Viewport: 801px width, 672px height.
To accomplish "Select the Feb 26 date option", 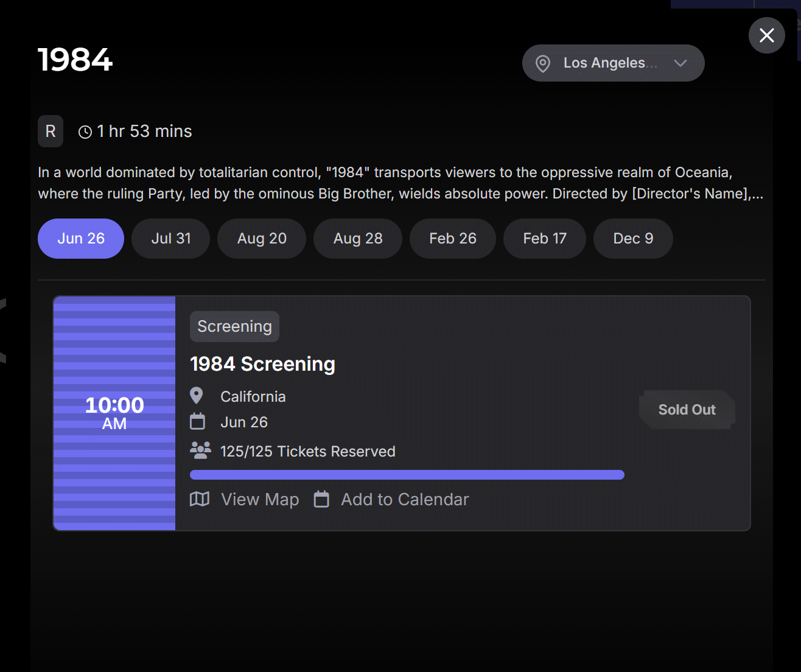I will [x=453, y=239].
